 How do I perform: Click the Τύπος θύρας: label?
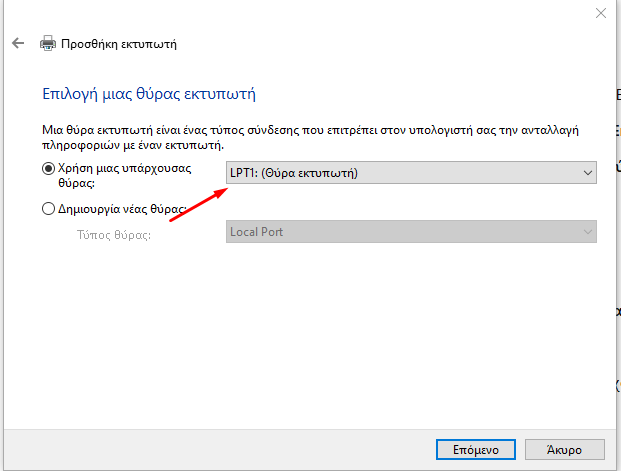pyautogui.click(x=114, y=235)
